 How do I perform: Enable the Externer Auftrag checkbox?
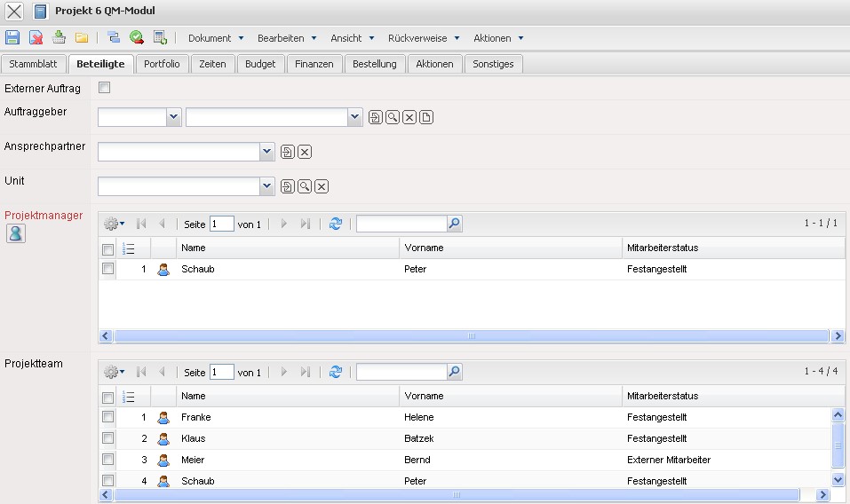point(105,88)
